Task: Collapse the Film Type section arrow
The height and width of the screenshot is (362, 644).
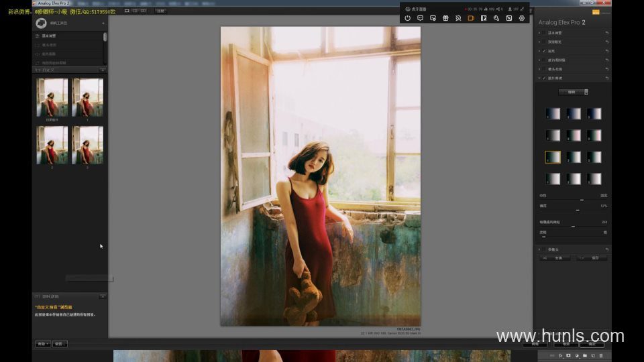Action: pyautogui.click(x=539, y=78)
